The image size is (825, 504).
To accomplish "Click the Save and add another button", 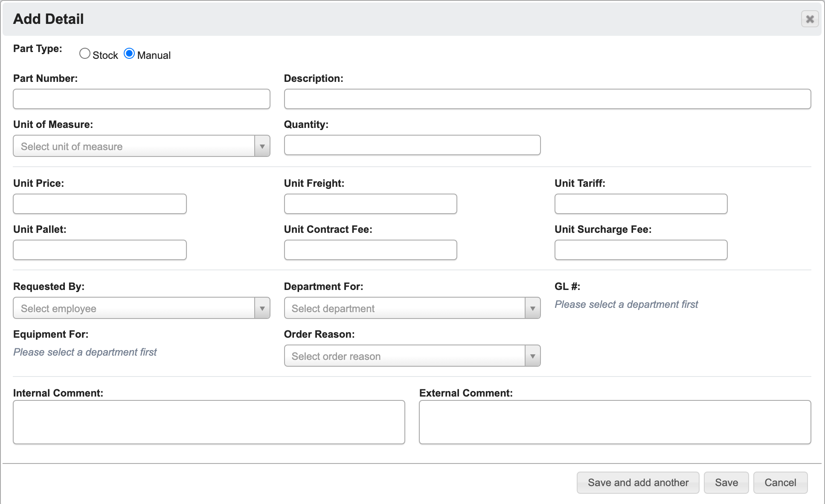I will pos(638,483).
